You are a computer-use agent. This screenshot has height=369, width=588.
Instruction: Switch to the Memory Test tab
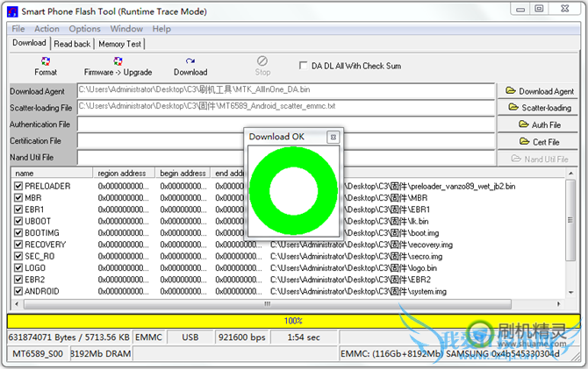pyautogui.click(x=120, y=43)
